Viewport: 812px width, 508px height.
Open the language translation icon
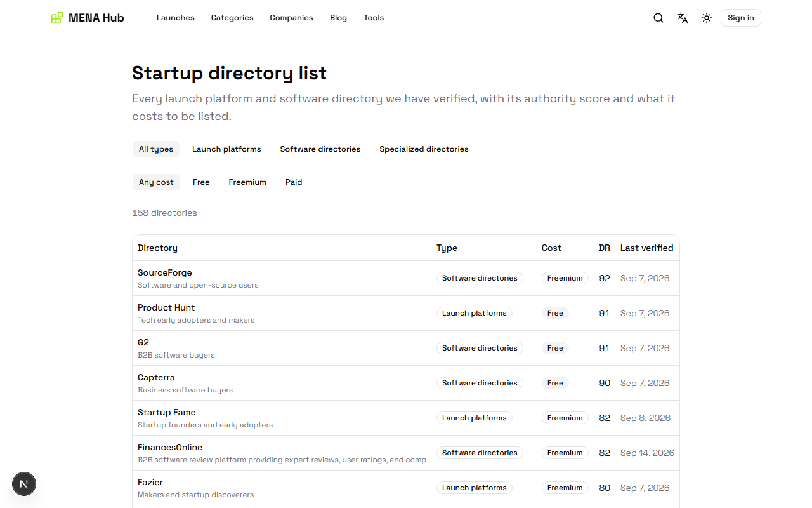click(x=683, y=18)
